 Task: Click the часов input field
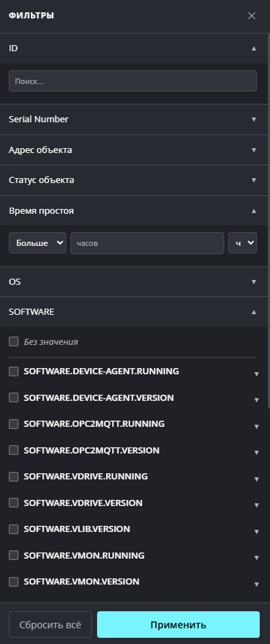pyautogui.click(x=147, y=242)
